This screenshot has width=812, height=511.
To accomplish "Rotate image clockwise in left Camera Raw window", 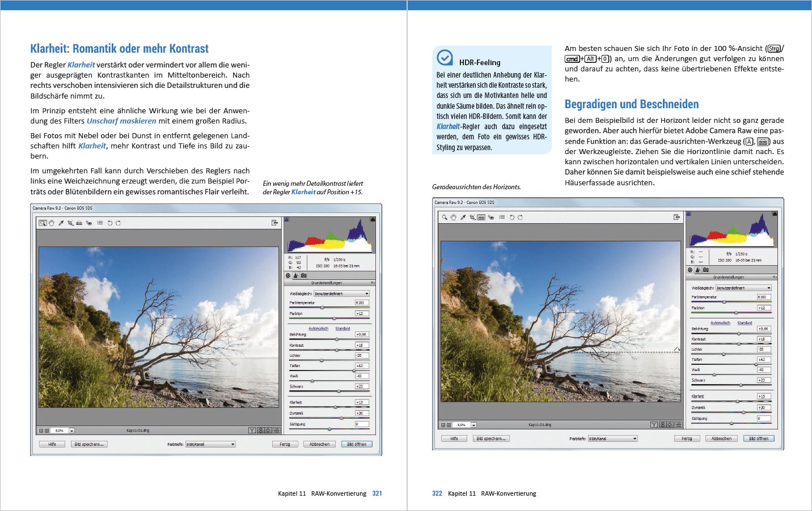I will pos(118,223).
